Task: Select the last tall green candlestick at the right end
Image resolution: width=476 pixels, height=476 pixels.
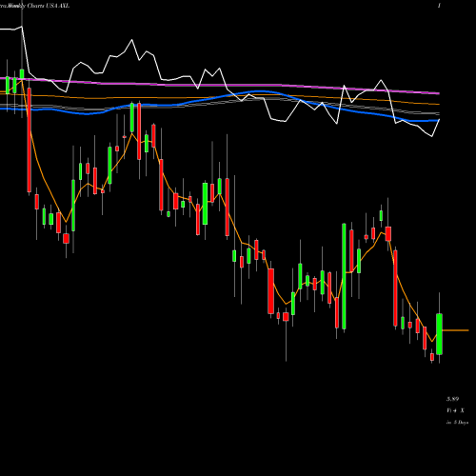Action: pyautogui.click(x=439, y=334)
